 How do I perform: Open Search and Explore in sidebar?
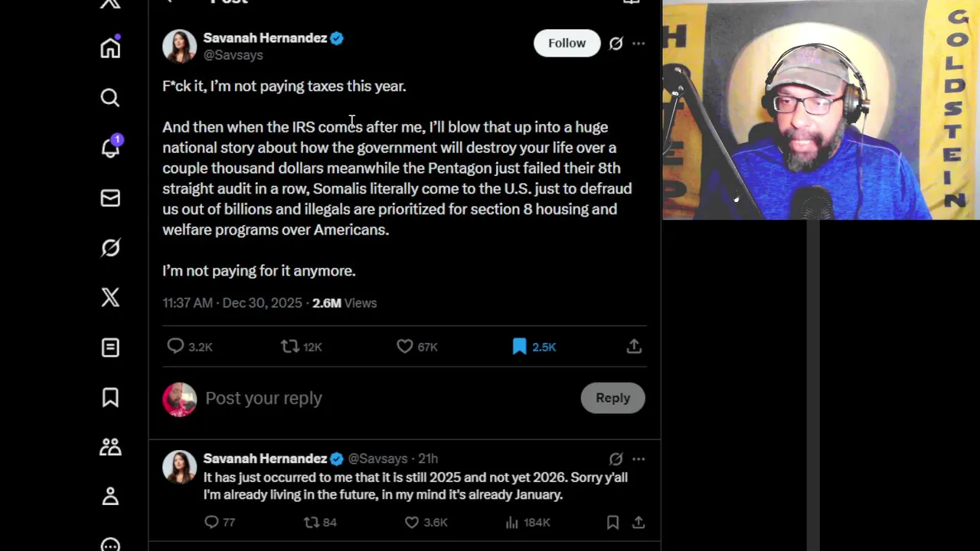pyautogui.click(x=110, y=98)
